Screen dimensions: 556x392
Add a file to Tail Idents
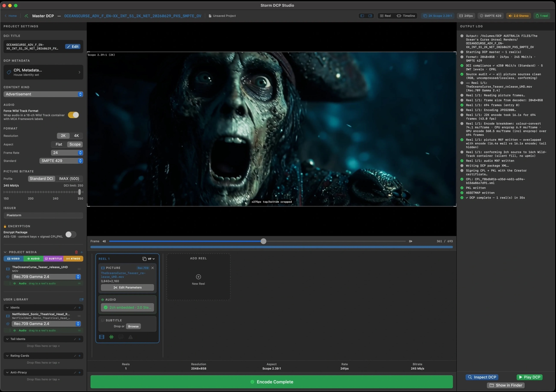pos(79,339)
